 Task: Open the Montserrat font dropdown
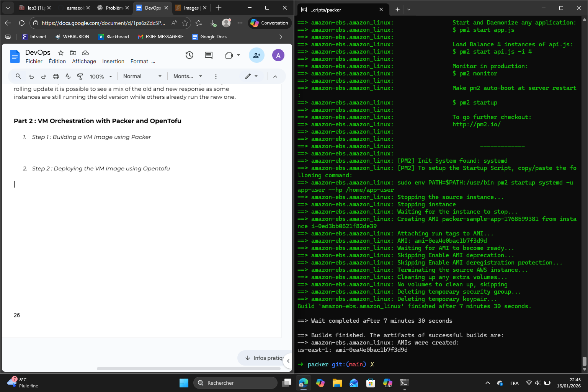pyautogui.click(x=187, y=76)
